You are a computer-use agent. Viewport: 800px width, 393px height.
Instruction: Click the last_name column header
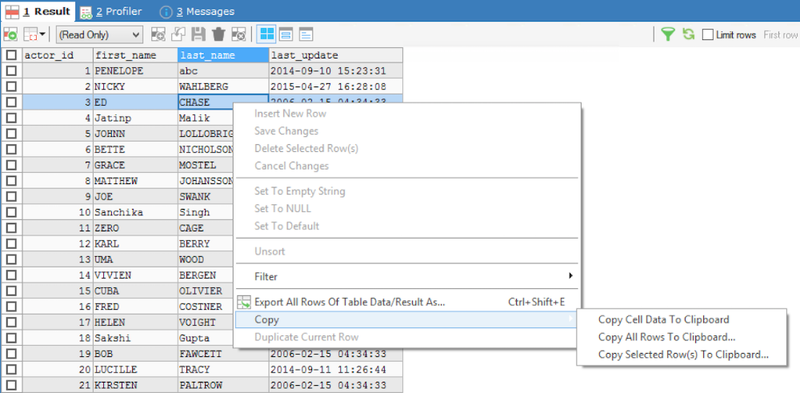coord(223,55)
